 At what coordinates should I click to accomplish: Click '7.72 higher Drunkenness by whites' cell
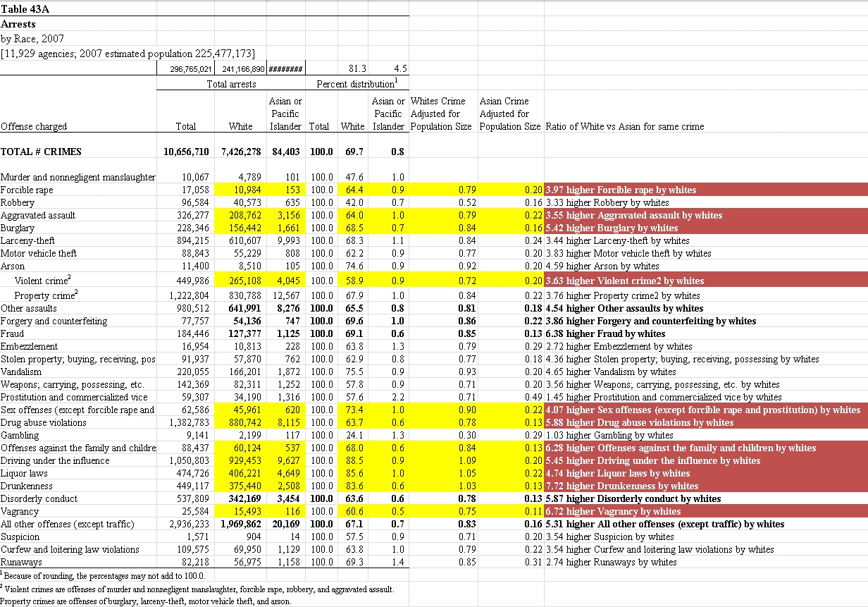[x=621, y=486]
